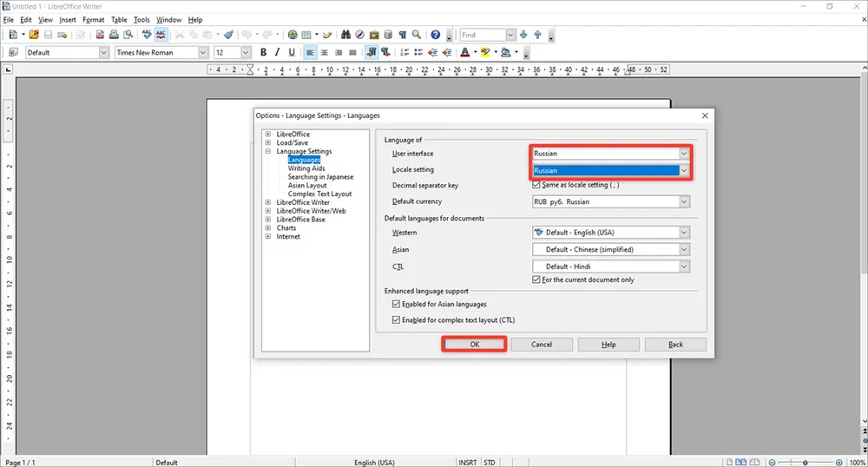Justify the paragraph text
Screen dimensions: 868x467
coord(352,53)
